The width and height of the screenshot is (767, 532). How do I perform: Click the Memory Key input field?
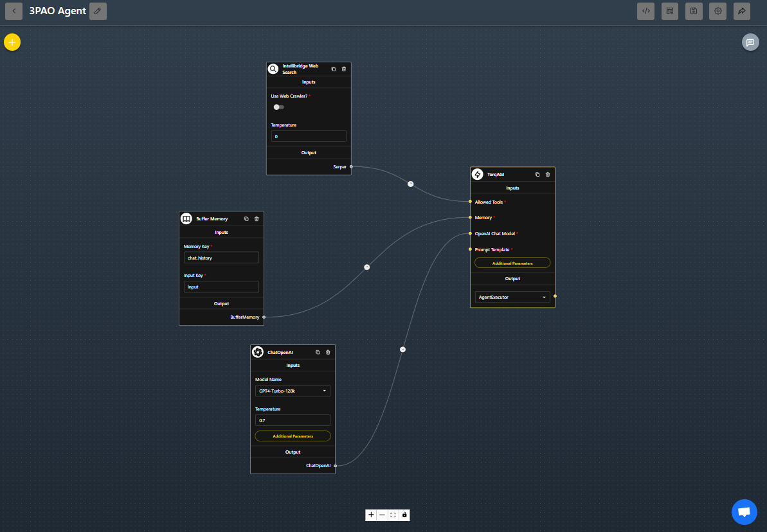(x=221, y=258)
